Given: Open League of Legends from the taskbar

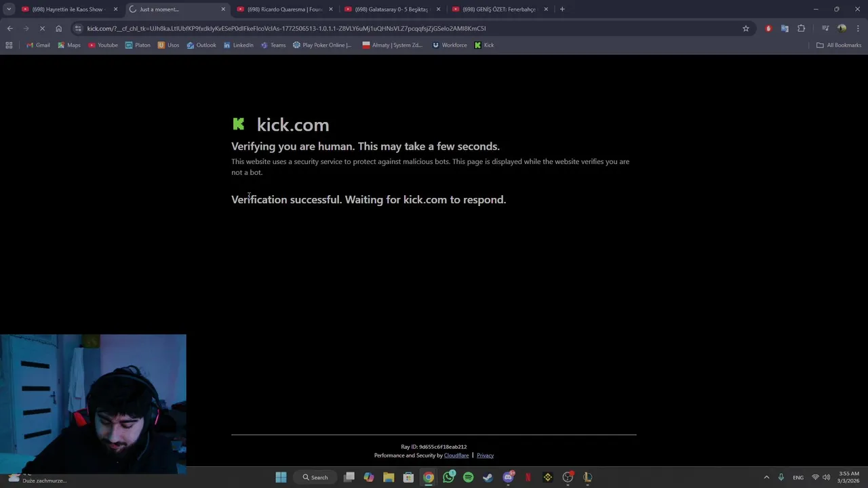Looking at the screenshot, I should (x=588, y=477).
